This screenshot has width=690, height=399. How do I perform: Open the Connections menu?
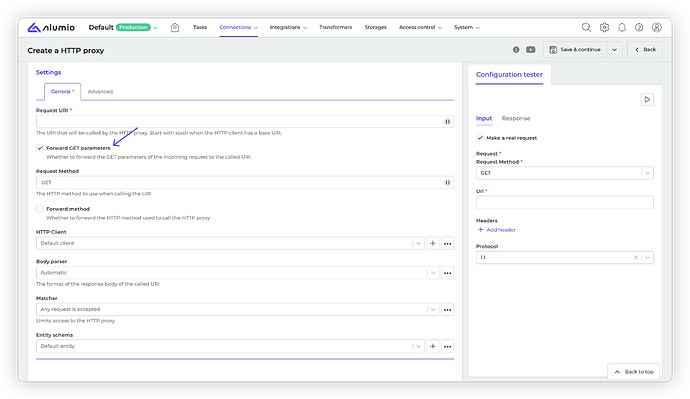pos(239,27)
